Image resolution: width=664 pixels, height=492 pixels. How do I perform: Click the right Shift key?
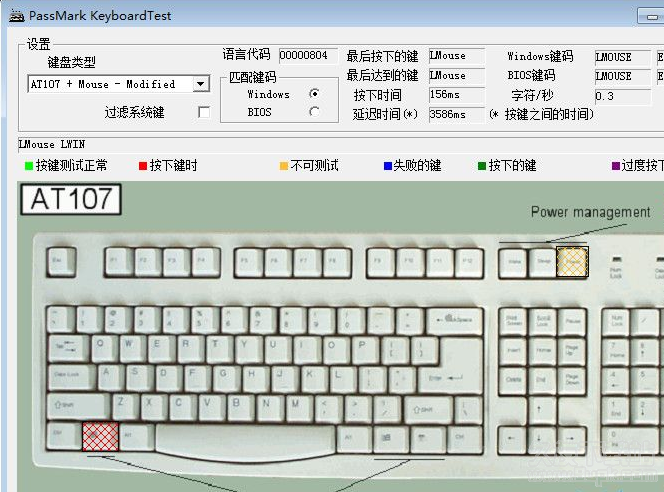click(429, 410)
